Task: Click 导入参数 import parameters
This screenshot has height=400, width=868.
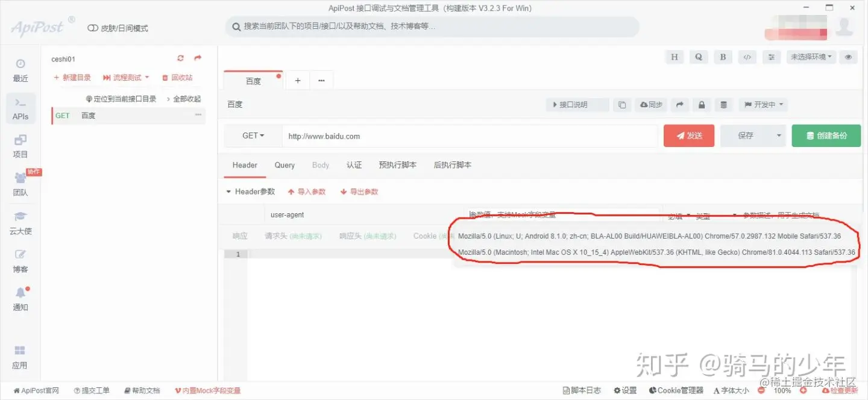Action: (307, 192)
